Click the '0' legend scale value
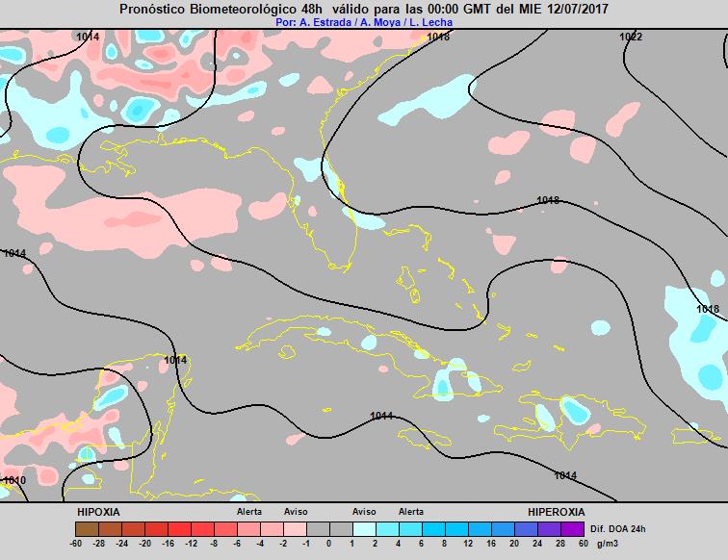Image resolution: width=728 pixels, height=560 pixels. 328,544
